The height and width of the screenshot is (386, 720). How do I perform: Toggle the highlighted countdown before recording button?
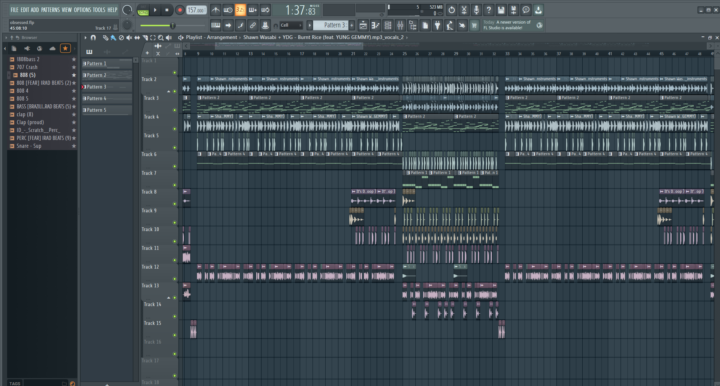240,10
